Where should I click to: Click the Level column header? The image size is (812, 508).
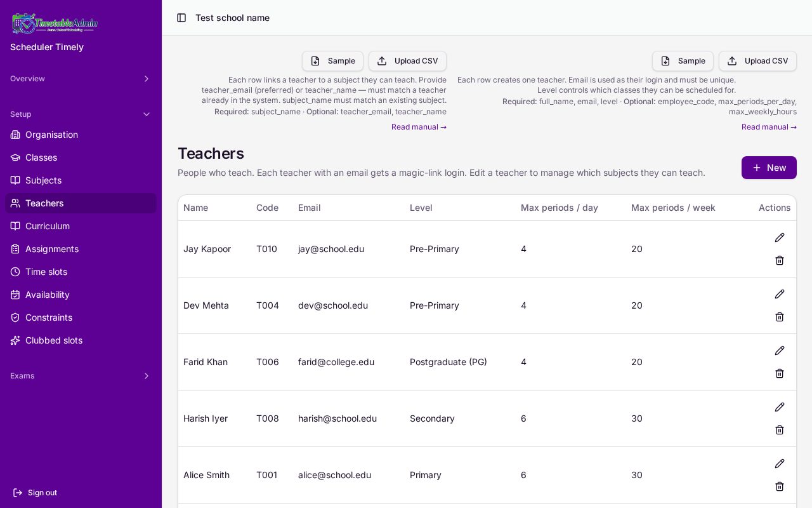[x=421, y=208]
